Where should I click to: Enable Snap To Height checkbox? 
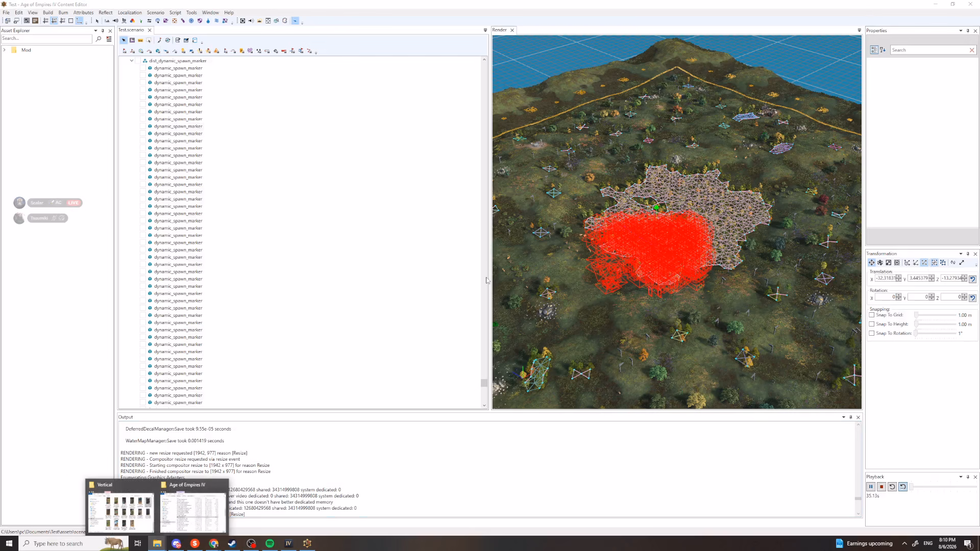[x=872, y=324]
